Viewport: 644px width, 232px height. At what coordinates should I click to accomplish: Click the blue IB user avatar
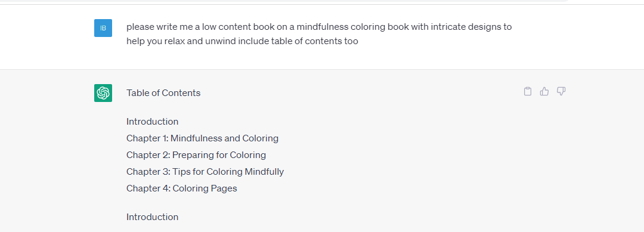click(x=103, y=28)
